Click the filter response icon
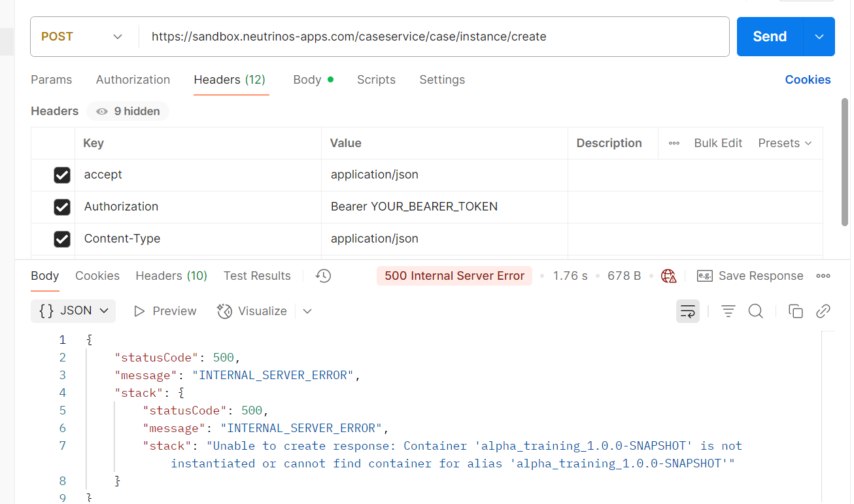The width and height of the screenshot is (854, 504). [x=728, y=311]
